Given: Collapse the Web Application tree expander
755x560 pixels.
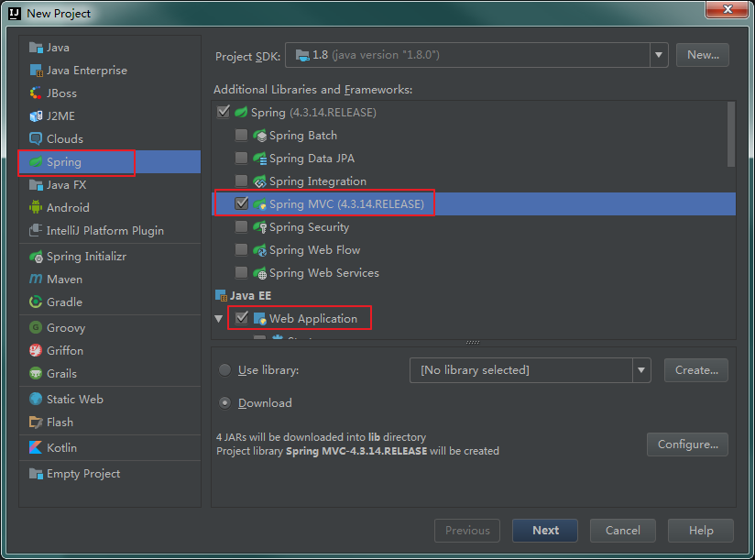Looking at the screenshot, I should point(218,318).
